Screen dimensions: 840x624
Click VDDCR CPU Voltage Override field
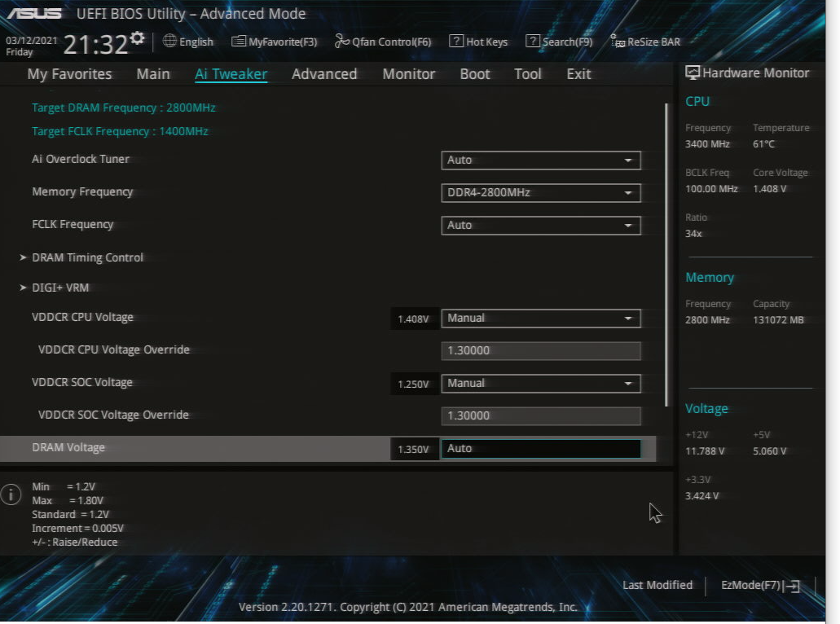(x=540, y=351)
